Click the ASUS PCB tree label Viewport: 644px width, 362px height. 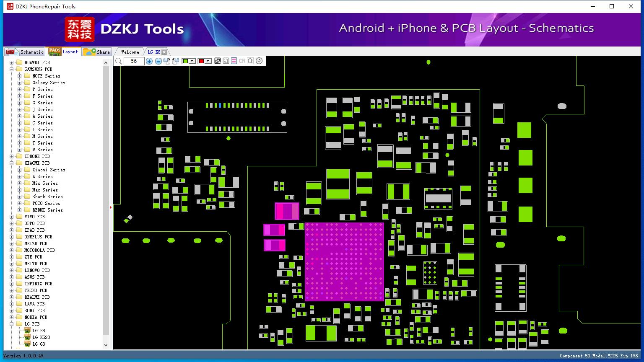click(x=34, y=277)
